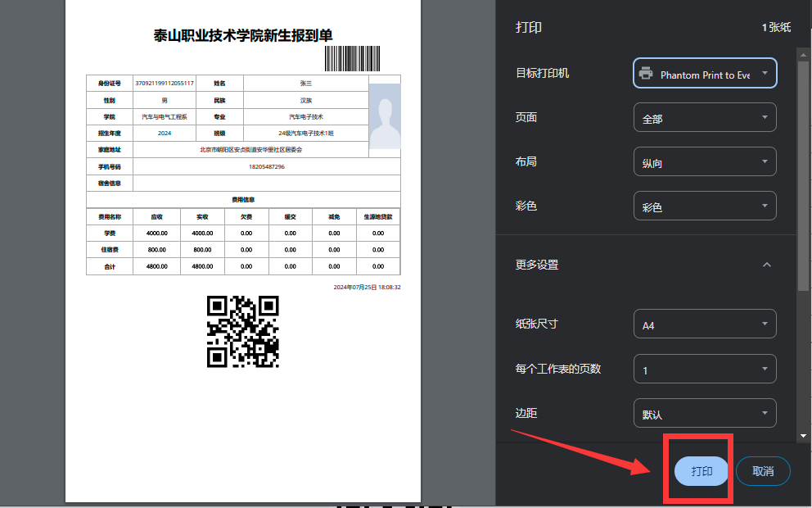Click the 汽车与电气工程系 college cell
This screenshot has height=508, width=812.
click(165, 116)
